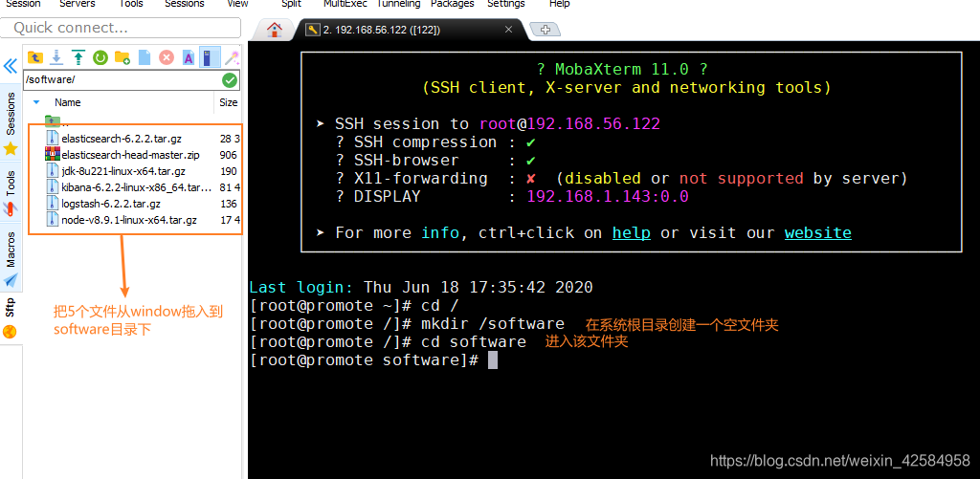
Task: Click the blue sort arrow next to Name
Action: pyautogui.click(x=36, y=101)
